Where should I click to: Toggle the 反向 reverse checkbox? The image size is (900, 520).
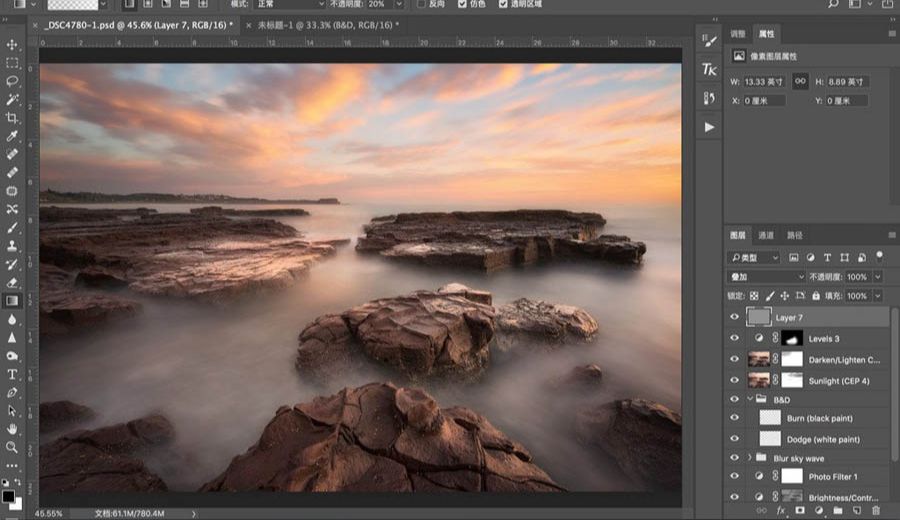click(421, 4)
